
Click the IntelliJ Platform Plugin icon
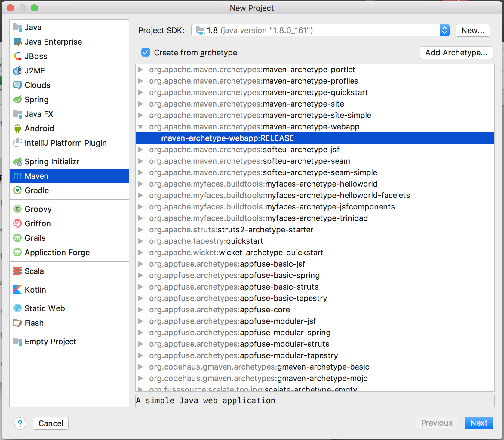[x=18, y=143]
